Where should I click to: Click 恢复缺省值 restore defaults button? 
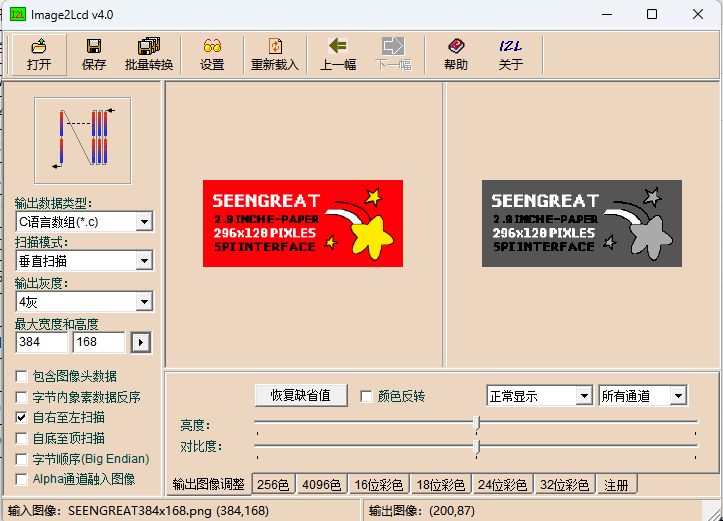click(301, 395)
